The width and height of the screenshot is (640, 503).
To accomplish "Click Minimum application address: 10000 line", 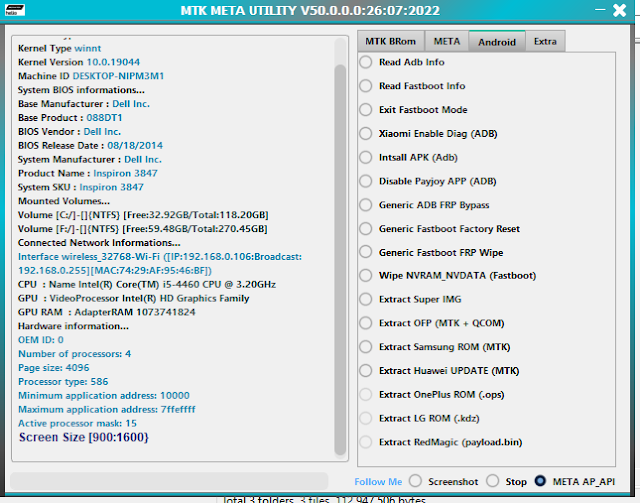I will tap(104, 395).
